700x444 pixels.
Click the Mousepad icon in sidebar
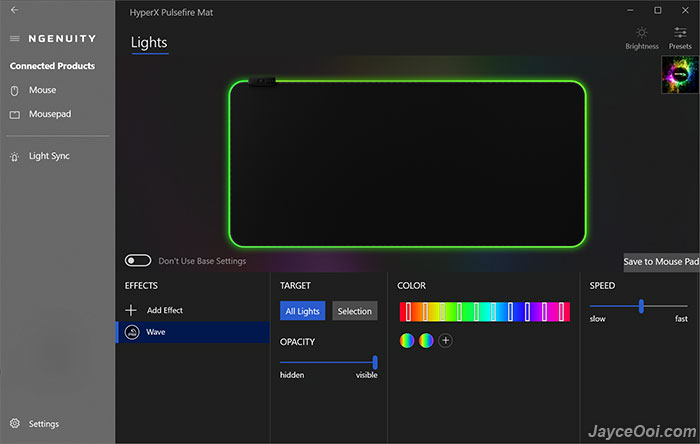[x=15, y=115]
